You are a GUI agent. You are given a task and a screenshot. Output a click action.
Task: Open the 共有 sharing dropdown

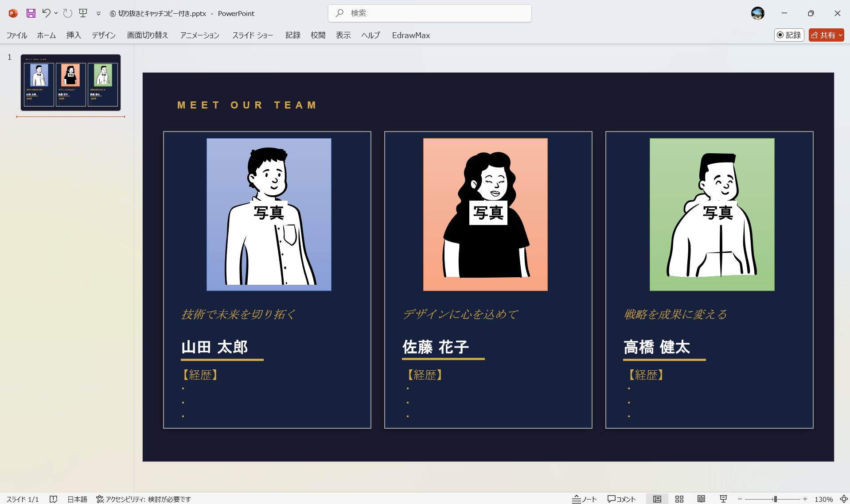tap(826, 35)
